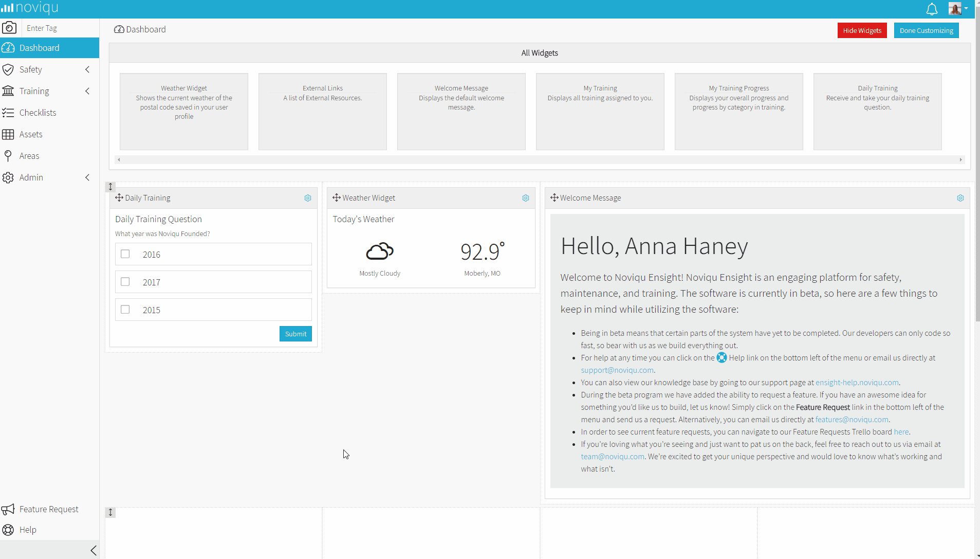
Task: Click the Hide Widgets button
Action: (862, 30)
